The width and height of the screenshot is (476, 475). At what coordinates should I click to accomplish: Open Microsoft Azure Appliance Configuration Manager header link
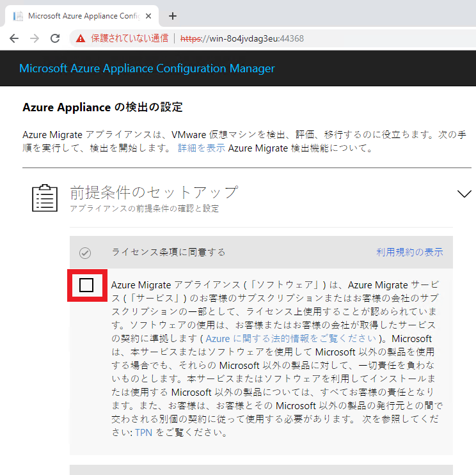pos(147,68)
